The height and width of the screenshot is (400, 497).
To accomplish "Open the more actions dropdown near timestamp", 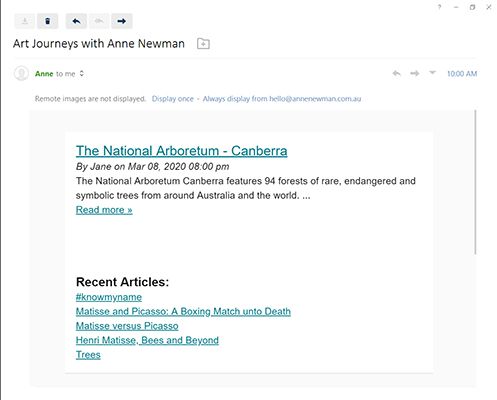I will click(432, 72).
